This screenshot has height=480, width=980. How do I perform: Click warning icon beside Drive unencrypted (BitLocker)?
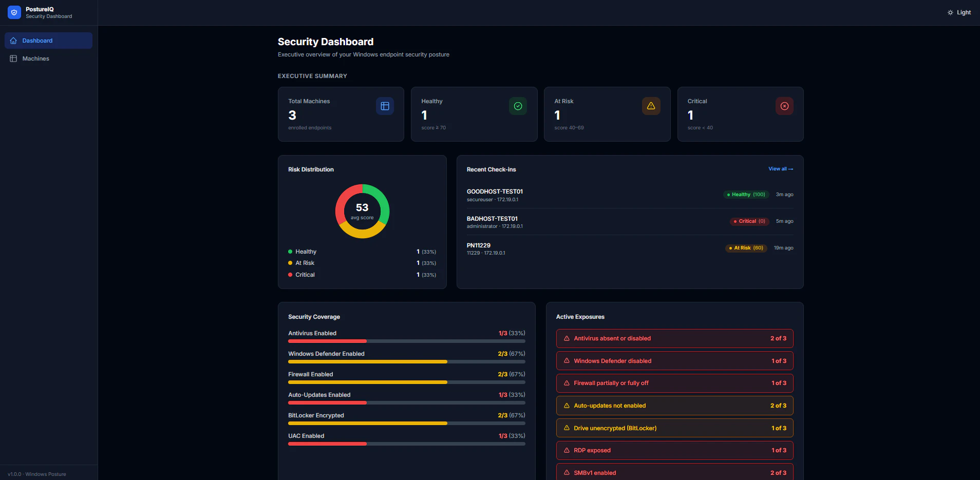(x=567, y=428)
